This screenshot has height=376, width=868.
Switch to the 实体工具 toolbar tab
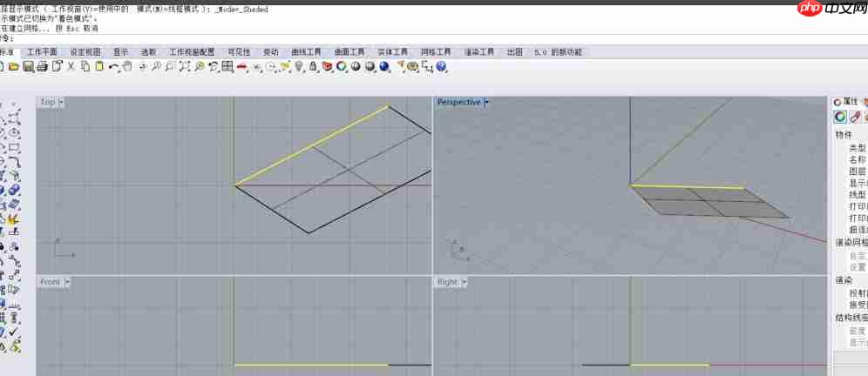point(392,52)
